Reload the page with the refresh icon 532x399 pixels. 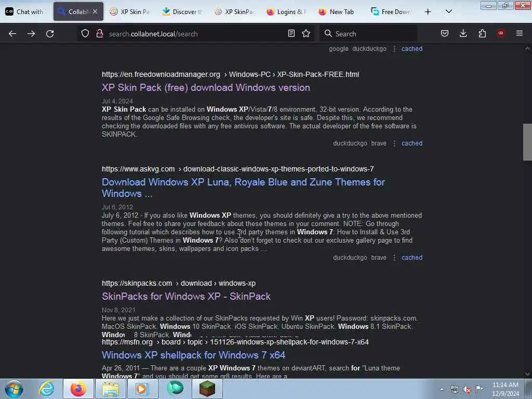pyautogui.click(x=50, y=34)
